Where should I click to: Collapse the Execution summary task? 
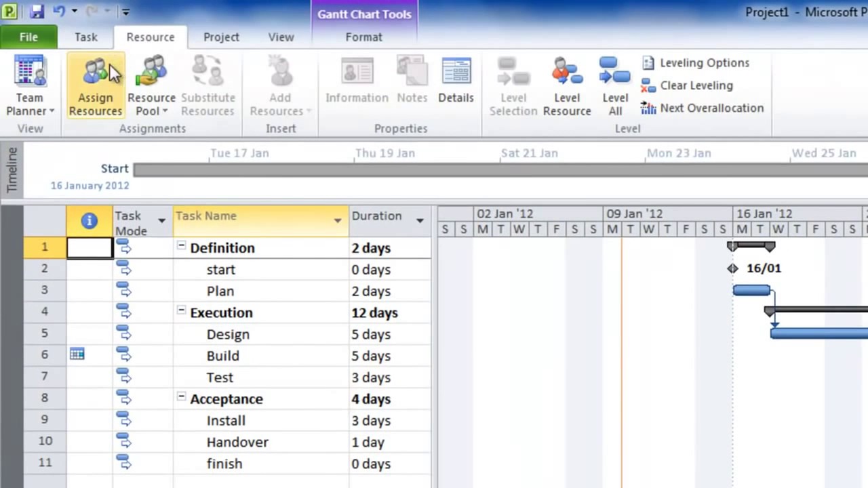point(181,311)
